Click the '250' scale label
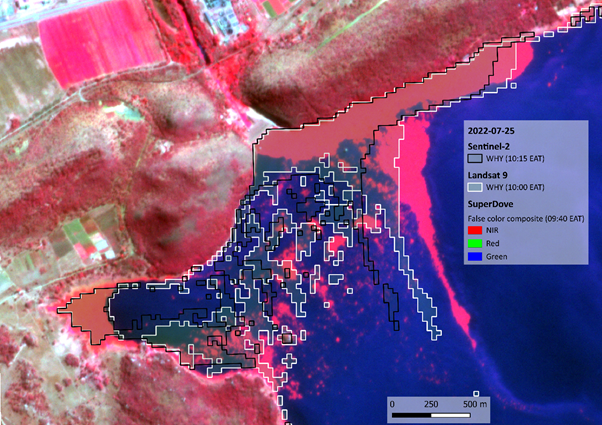602x425 pixels. coord(431,404)
